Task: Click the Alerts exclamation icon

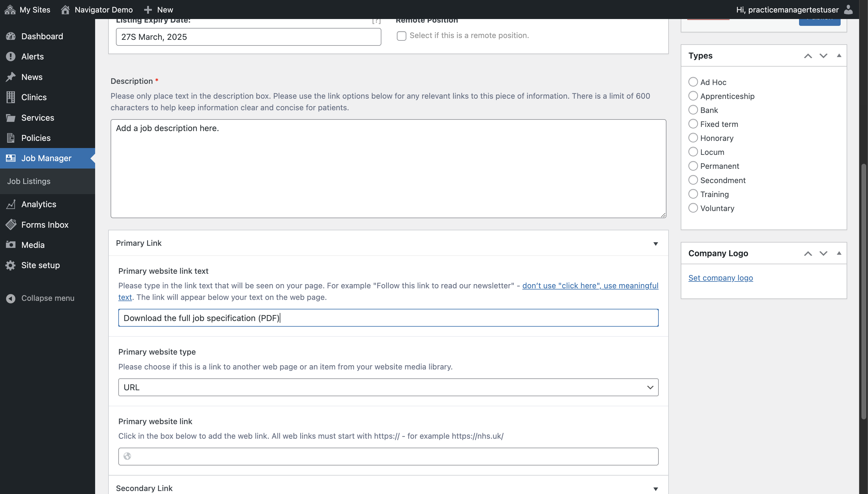Action: 10,56
